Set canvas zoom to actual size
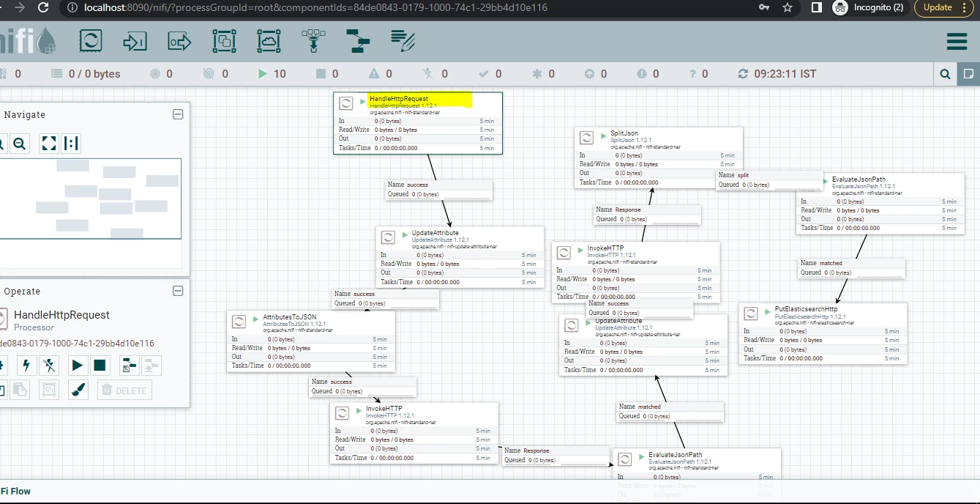This screenshot has height=504, width=980. pos(71,143)
